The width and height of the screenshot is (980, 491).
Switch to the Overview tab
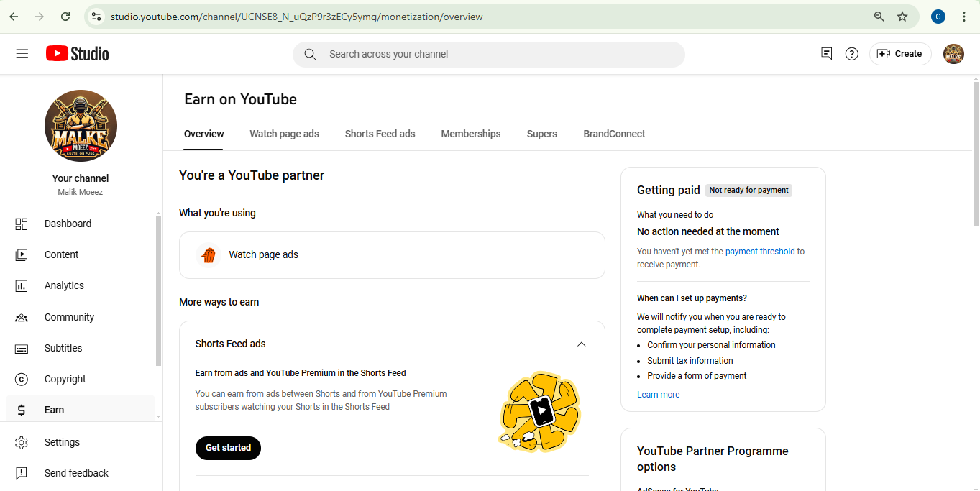(203, 134)
